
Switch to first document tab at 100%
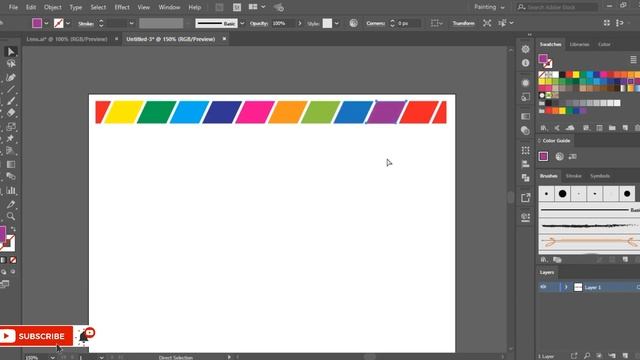[67, 39]
